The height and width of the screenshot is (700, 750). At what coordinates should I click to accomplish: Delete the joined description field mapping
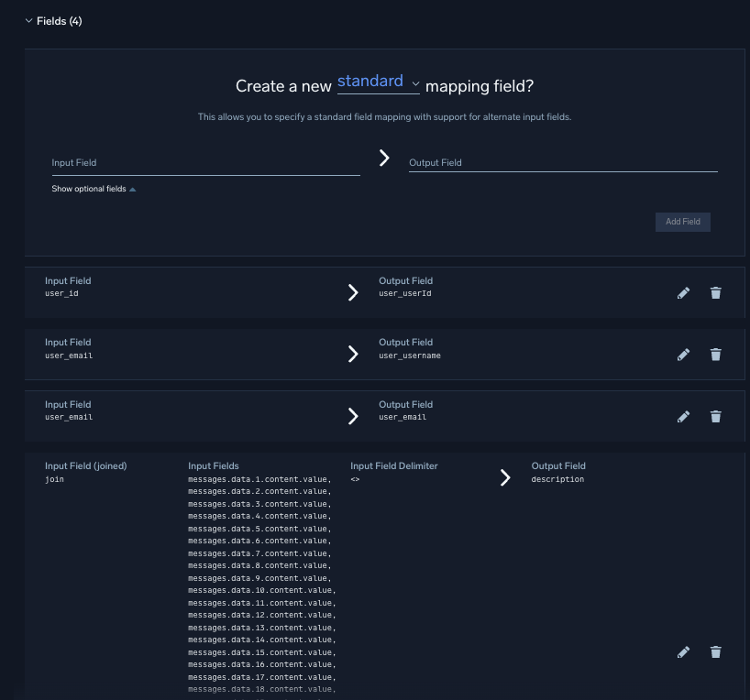tap(716, 652)
